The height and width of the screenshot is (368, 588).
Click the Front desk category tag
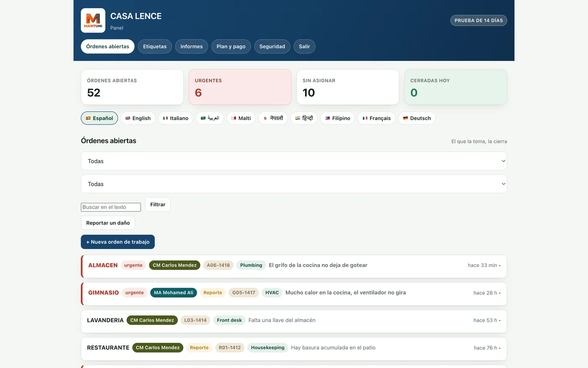tap(229, 320)
